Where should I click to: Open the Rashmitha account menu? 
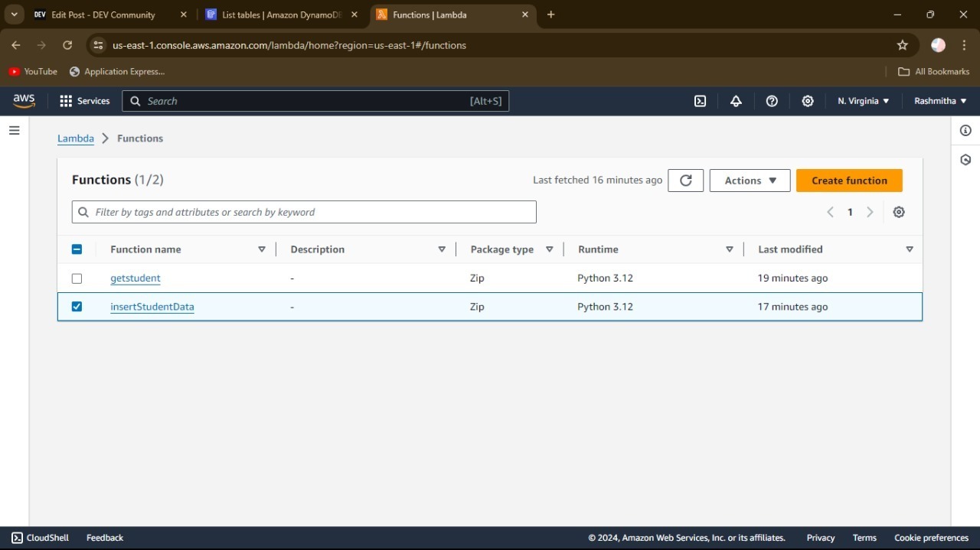tap(940, 101)
